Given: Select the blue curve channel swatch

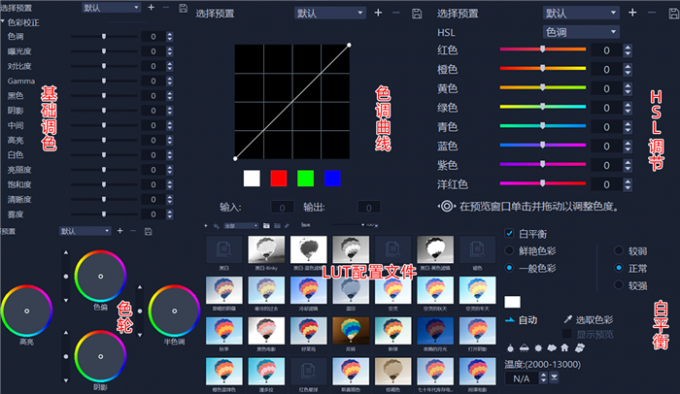Looking at the screenshot, I should [333, 178].
